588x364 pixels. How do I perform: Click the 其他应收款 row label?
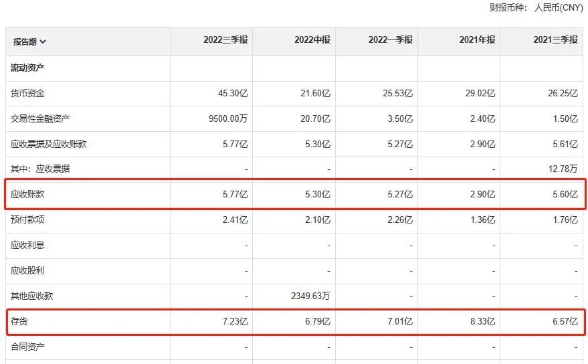[31, 296]
